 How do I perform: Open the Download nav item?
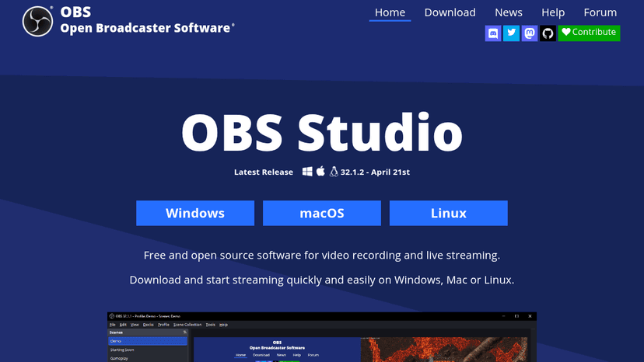click(450, 12)
